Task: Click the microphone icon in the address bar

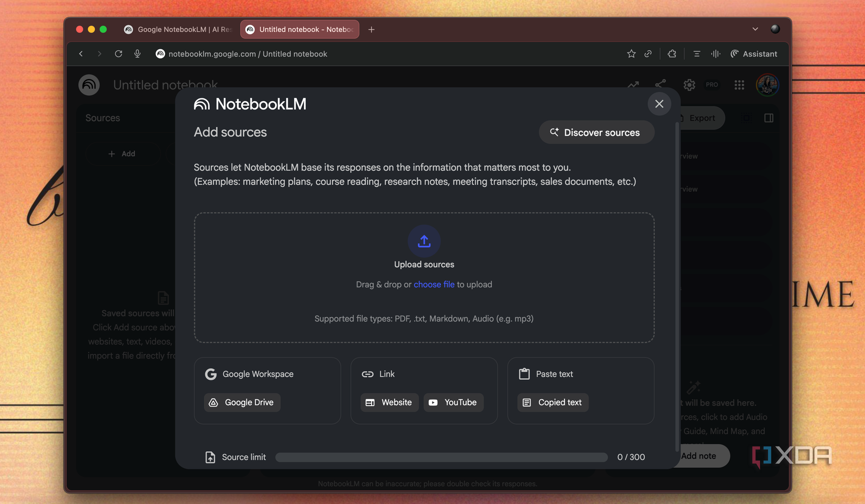Action: click(x=137, y=53)
